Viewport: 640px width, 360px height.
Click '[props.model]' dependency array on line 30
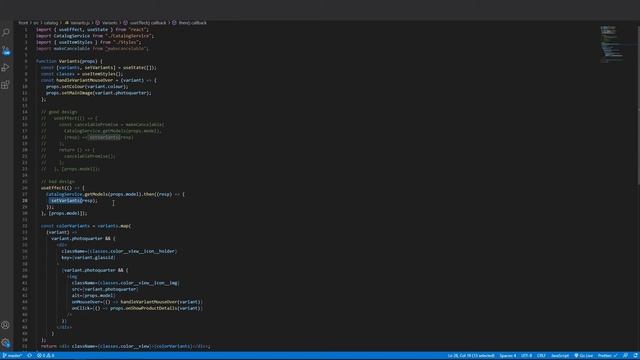point(67,213)
